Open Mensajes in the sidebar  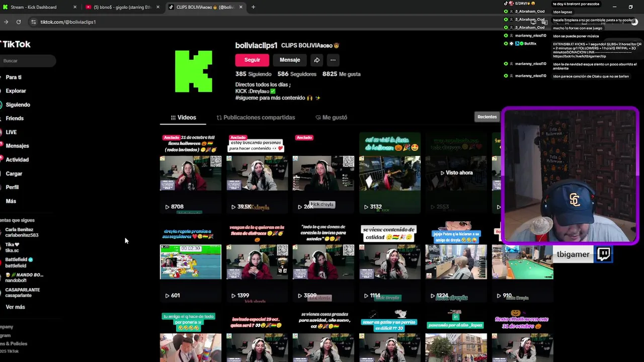17,146
